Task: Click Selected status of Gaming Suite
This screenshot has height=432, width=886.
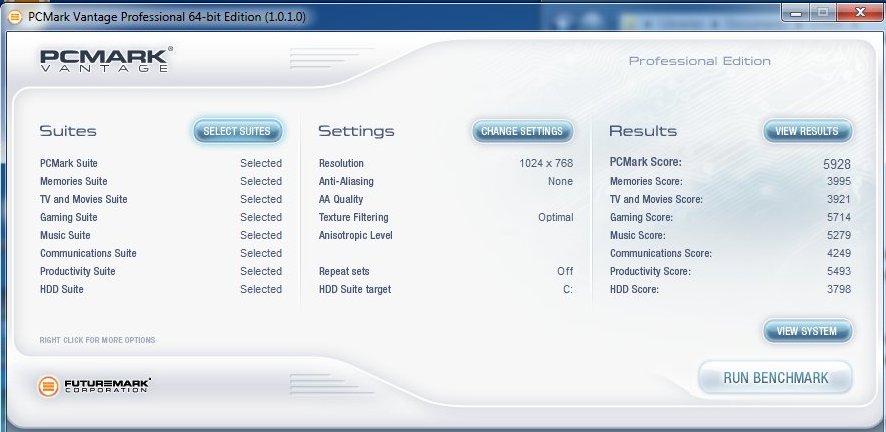Action: [x=261, y=217]
